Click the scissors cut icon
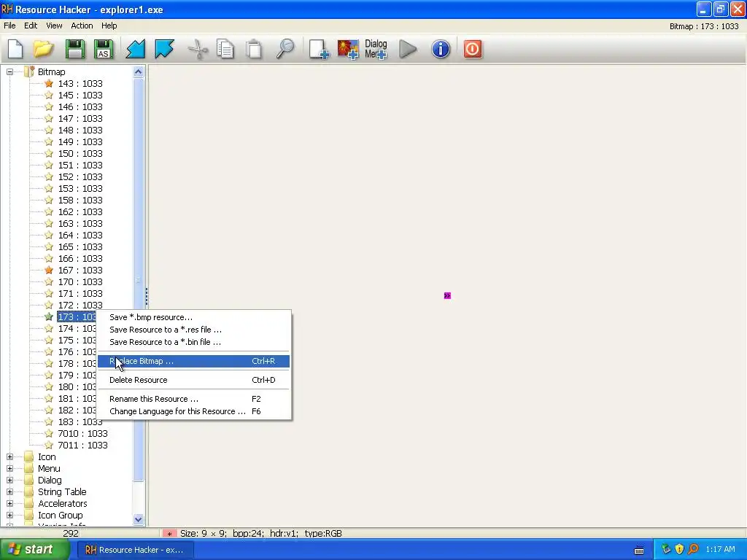 pos(198,49)
